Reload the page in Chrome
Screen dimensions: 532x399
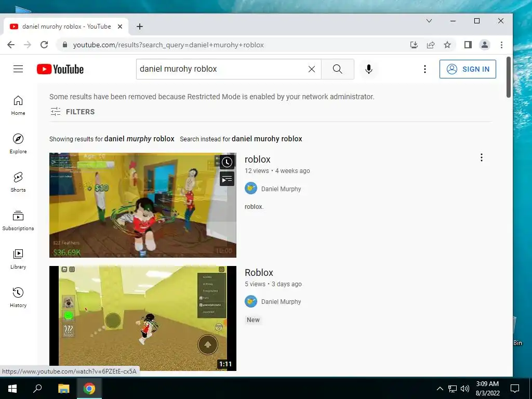pos(44,45)
